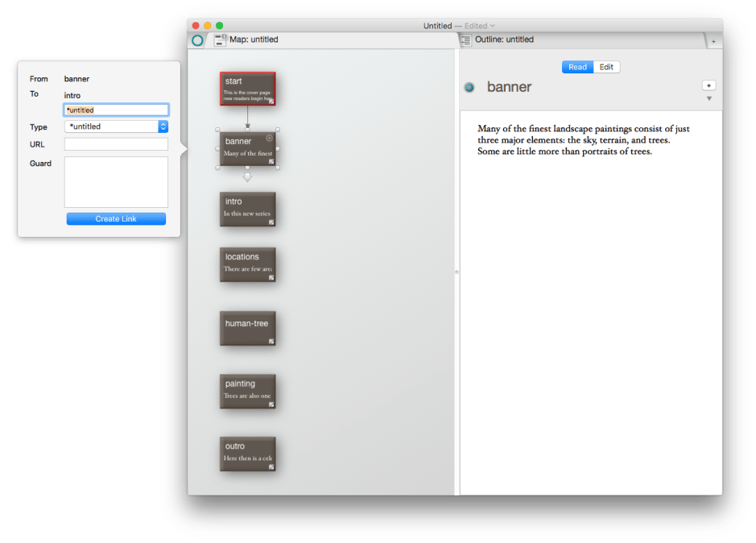This screenshot has width=756, height=543.
Task: Click the outline view icon in the Outline tab
Action: coord(465,39)
